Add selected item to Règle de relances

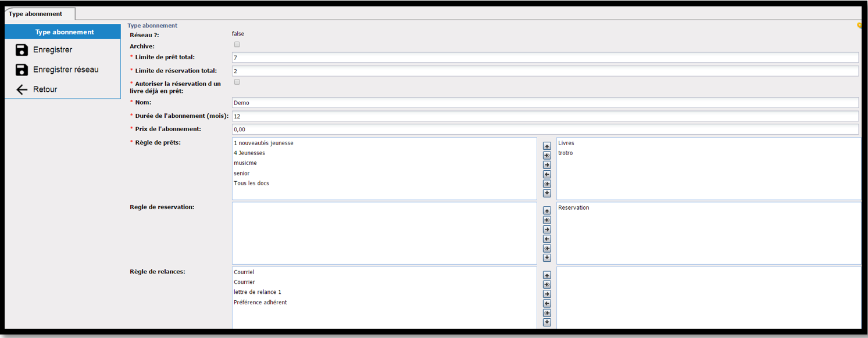tap(546, 294)
